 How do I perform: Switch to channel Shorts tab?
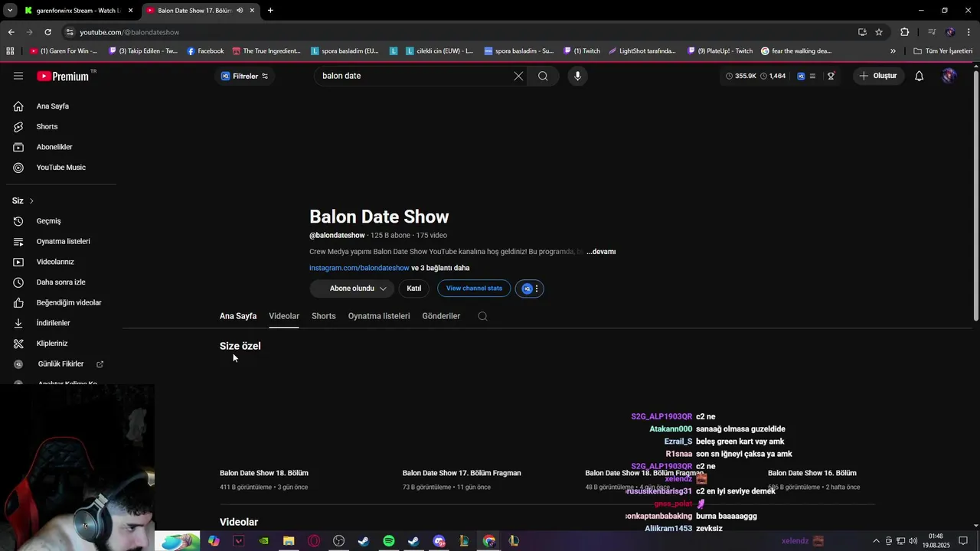pos(324,316)
